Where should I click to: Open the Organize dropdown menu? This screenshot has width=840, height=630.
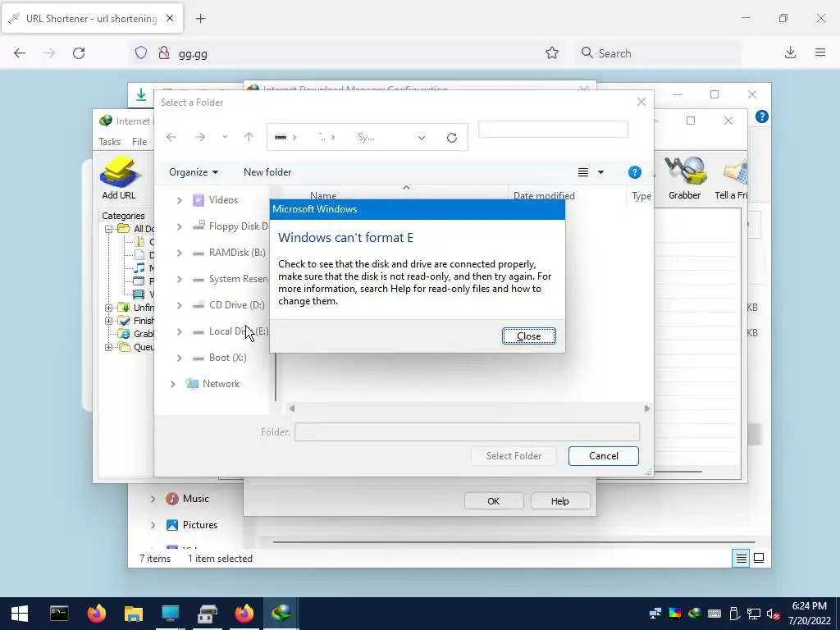[x=194, y=172]
